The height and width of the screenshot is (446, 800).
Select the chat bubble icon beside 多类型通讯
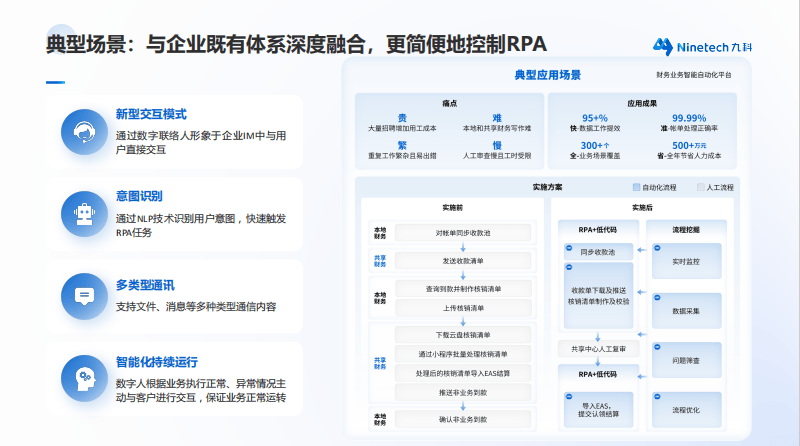(84, 296)
